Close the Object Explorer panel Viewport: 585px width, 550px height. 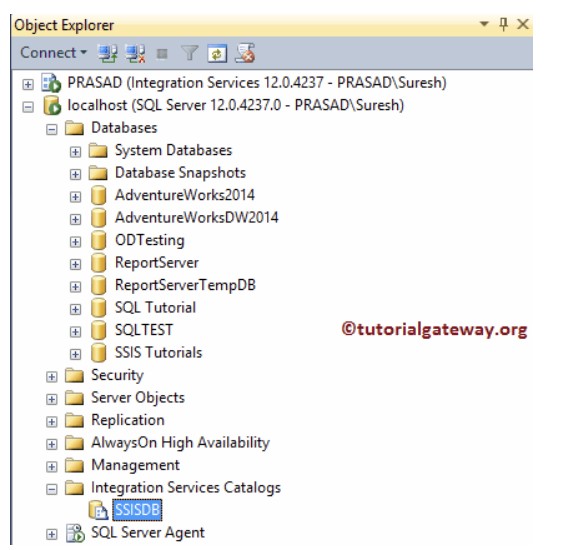[523, 24]
